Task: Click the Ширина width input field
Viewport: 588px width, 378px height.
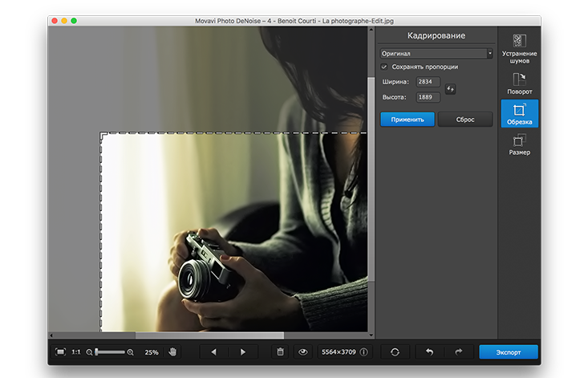Action: (428, 82)
